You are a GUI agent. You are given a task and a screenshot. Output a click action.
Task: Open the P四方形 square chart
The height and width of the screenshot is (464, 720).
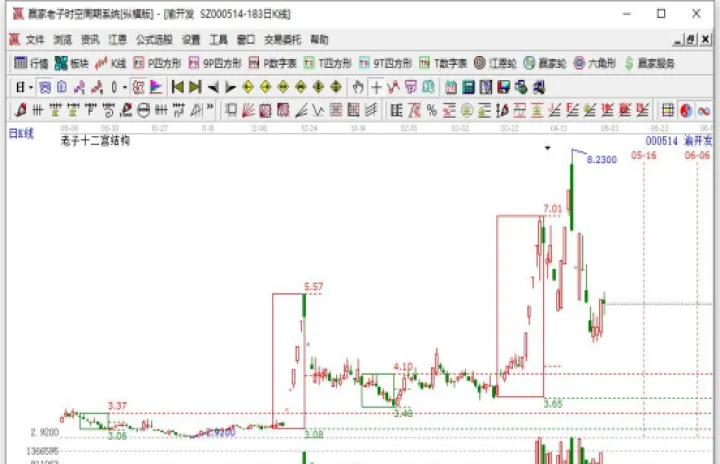pos(157,63)
